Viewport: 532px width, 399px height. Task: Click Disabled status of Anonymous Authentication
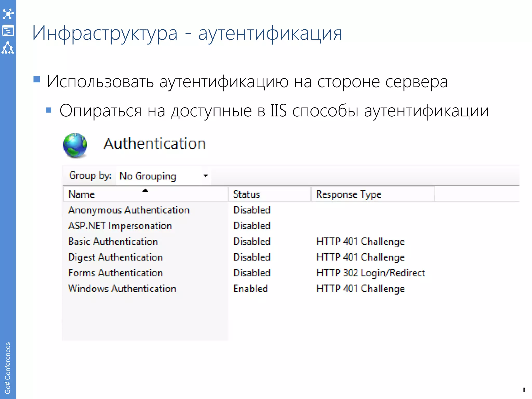(252, 210)
